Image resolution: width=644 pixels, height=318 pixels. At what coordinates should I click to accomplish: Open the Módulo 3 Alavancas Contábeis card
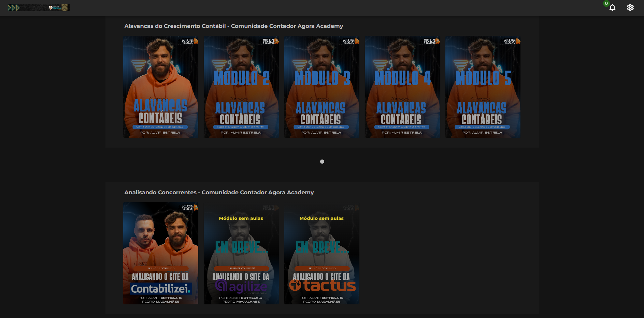tap(322, 87)
